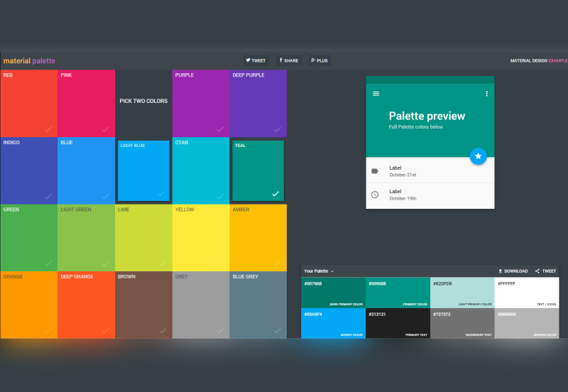This screenshot has width=568, height=392.
Task: Select the Red color tile
Action: (x=28, y=103)
